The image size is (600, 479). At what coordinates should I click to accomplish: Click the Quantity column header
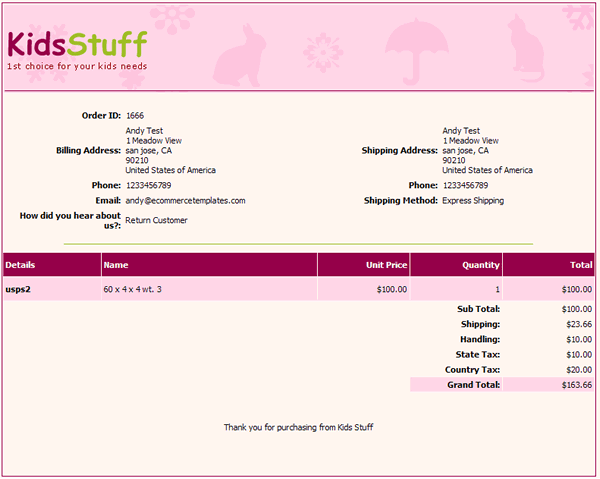click(480, 265)
